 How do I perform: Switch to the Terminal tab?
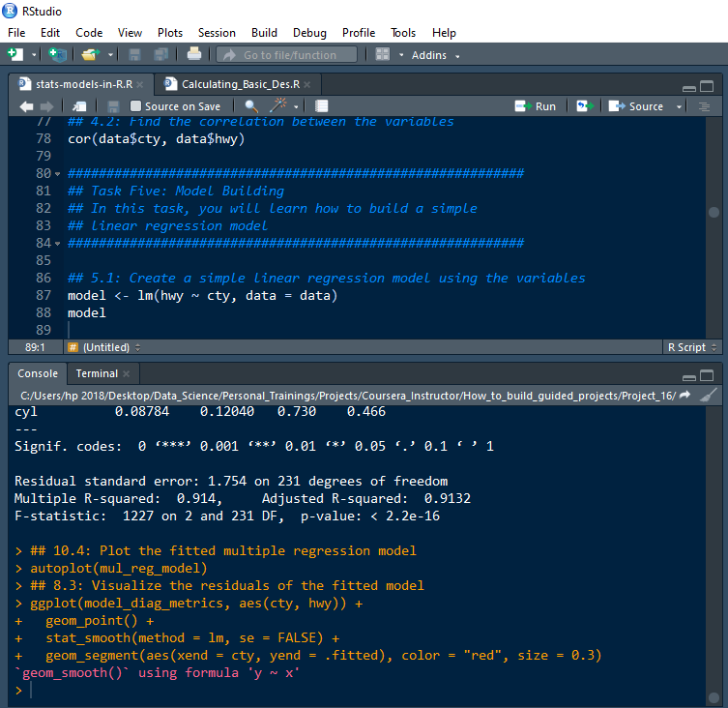coord(97,373)
